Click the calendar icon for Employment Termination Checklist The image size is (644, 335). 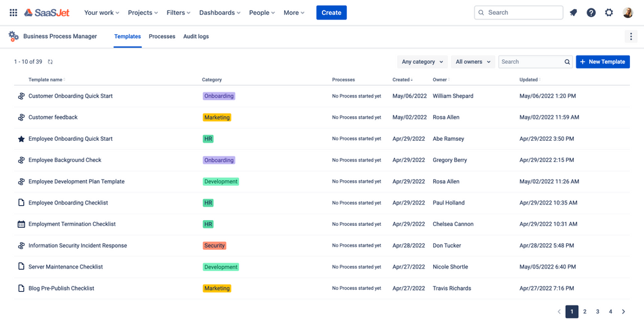coord(21,225)
